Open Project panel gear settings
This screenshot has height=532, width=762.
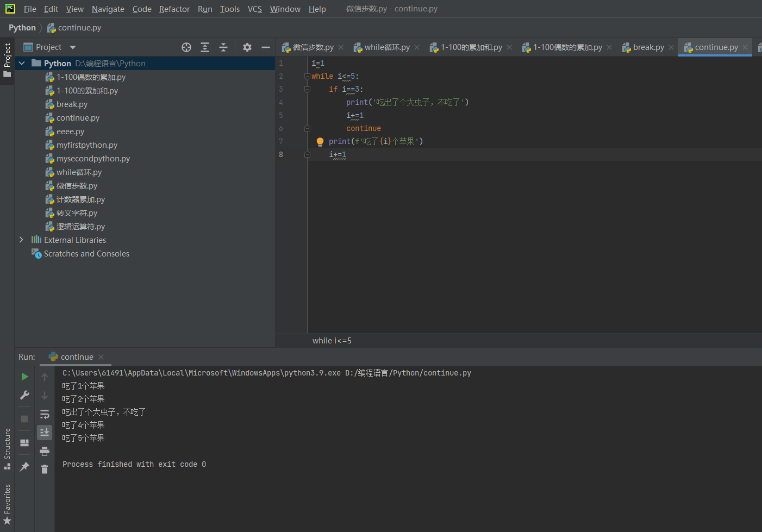(x=247, y=47)
